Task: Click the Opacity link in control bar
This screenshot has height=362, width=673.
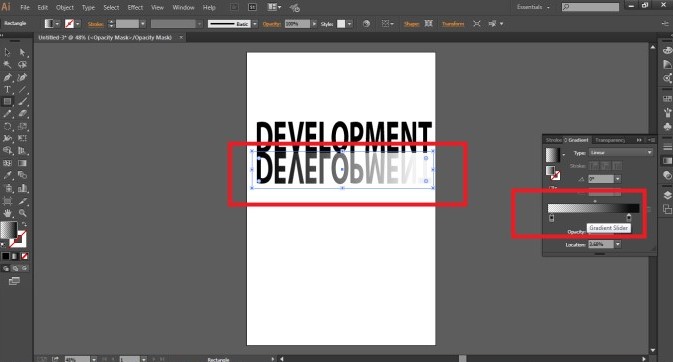Action: 271,24
